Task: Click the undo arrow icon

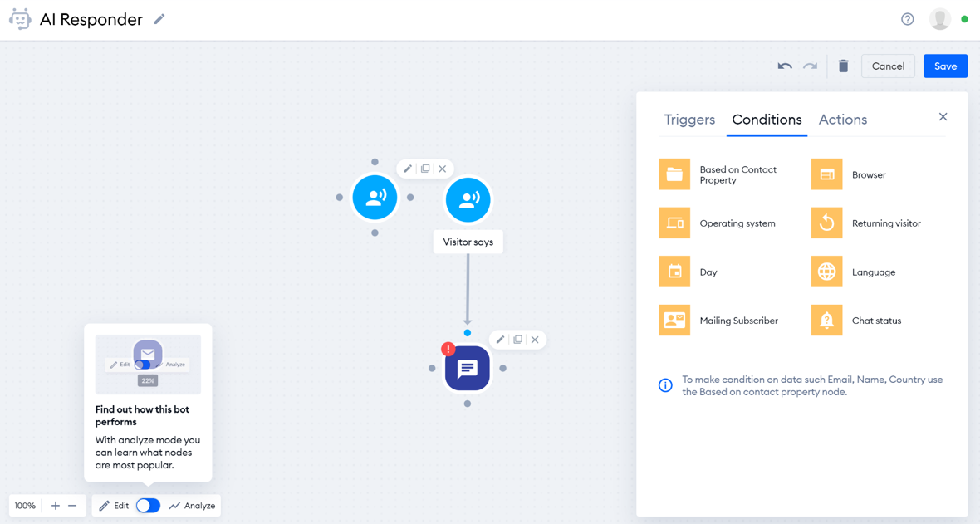Action: point(784,66)
